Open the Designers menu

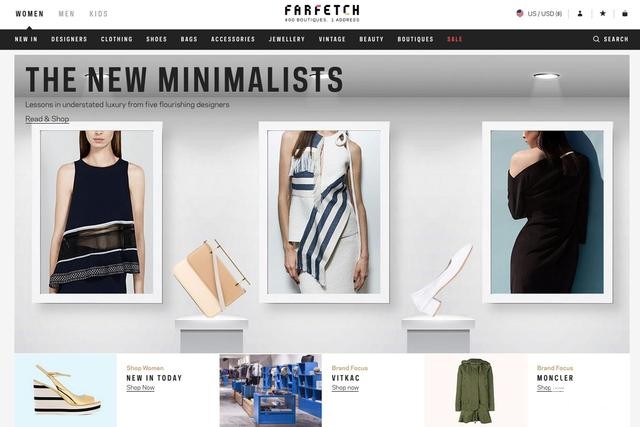(x=69, y=39)
